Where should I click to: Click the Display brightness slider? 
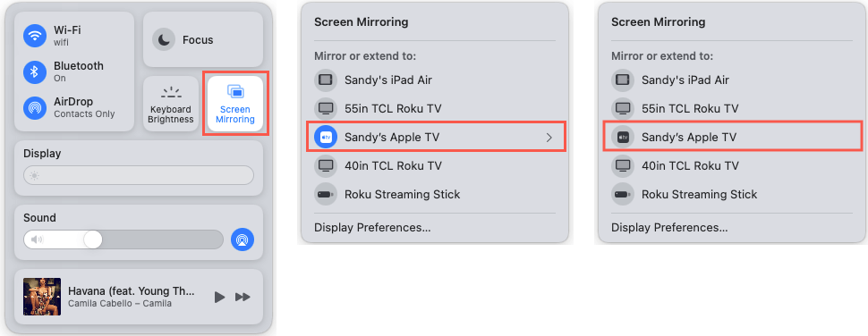pyautogui.click(x=139, y=176)
